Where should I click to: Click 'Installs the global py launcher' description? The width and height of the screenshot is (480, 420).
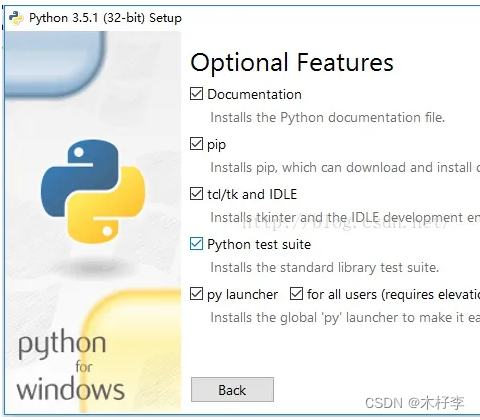coord(345,317)
